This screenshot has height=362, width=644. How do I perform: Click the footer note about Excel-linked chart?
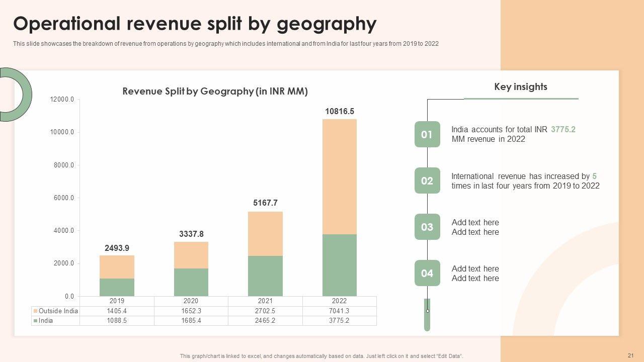pyautogui.click(x=321, y=356)
